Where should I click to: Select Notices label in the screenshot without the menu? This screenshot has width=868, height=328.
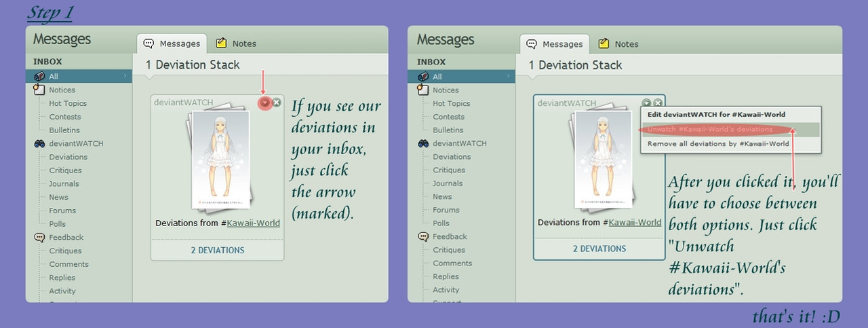click(62, 90)
